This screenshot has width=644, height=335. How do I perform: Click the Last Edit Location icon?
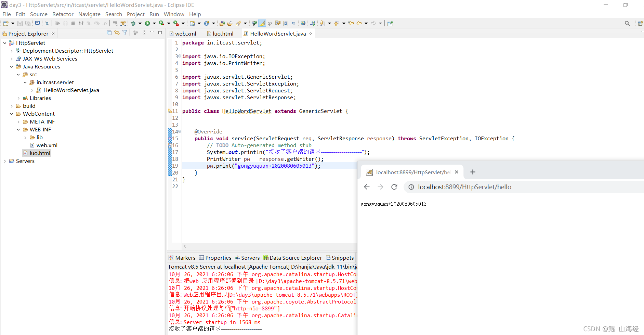351,23
